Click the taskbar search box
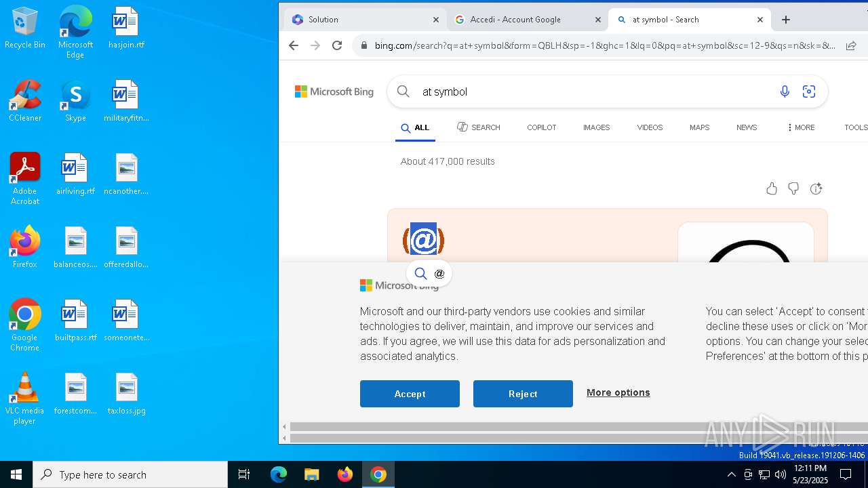The image size is (868, 488). click(130, 474)
